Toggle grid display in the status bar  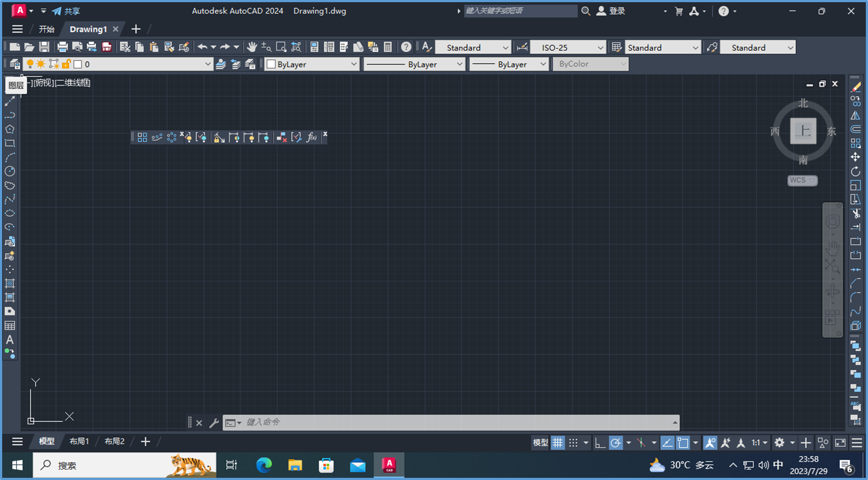(x=558, y=442)
